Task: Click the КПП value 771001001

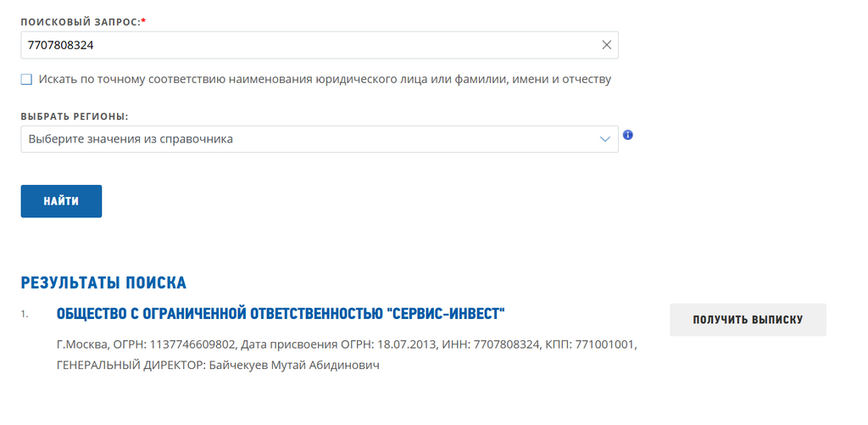Action: pos(607,345)
